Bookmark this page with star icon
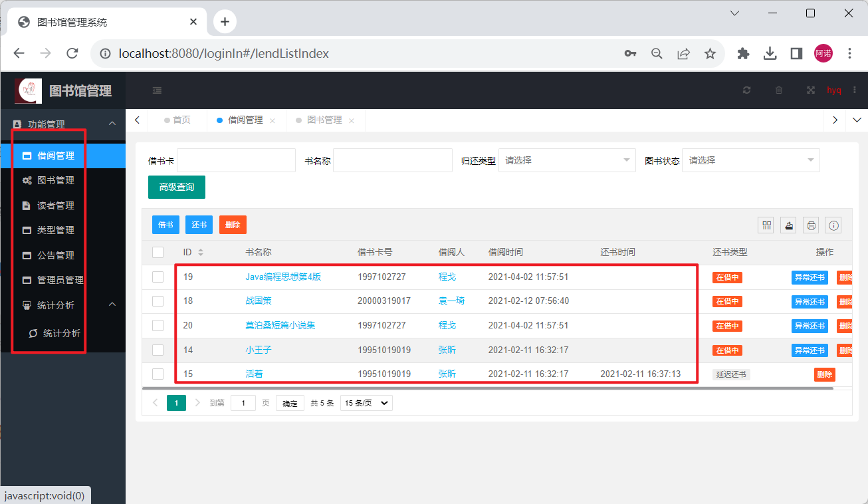Image resolution: width=868 pixels, height=504 pixels. 710,54
